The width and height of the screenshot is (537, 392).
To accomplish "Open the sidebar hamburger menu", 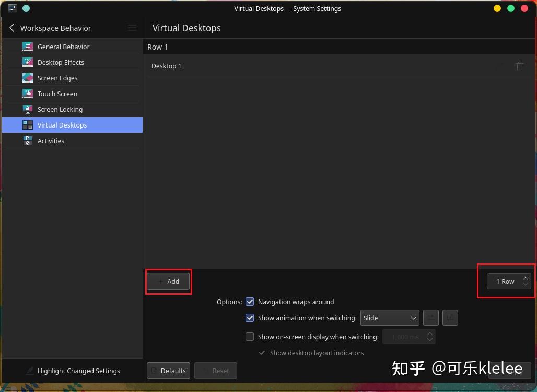I will [x=132, y=28].
